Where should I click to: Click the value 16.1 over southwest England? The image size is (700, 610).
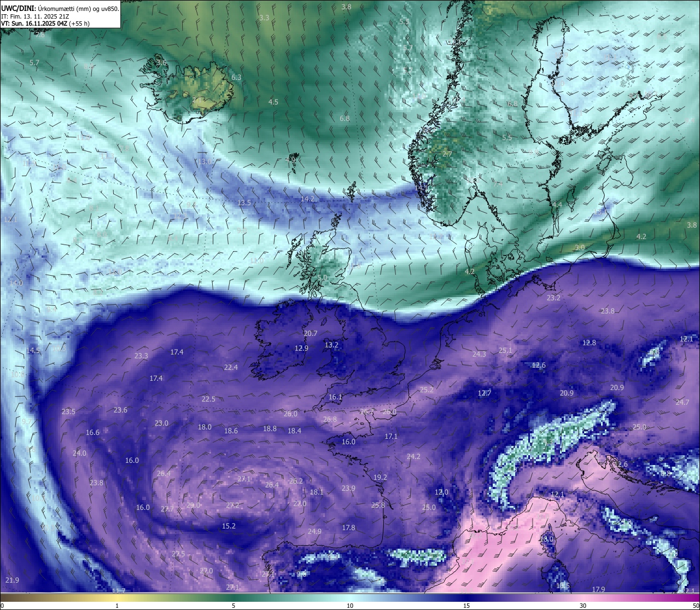coord(335,397)
